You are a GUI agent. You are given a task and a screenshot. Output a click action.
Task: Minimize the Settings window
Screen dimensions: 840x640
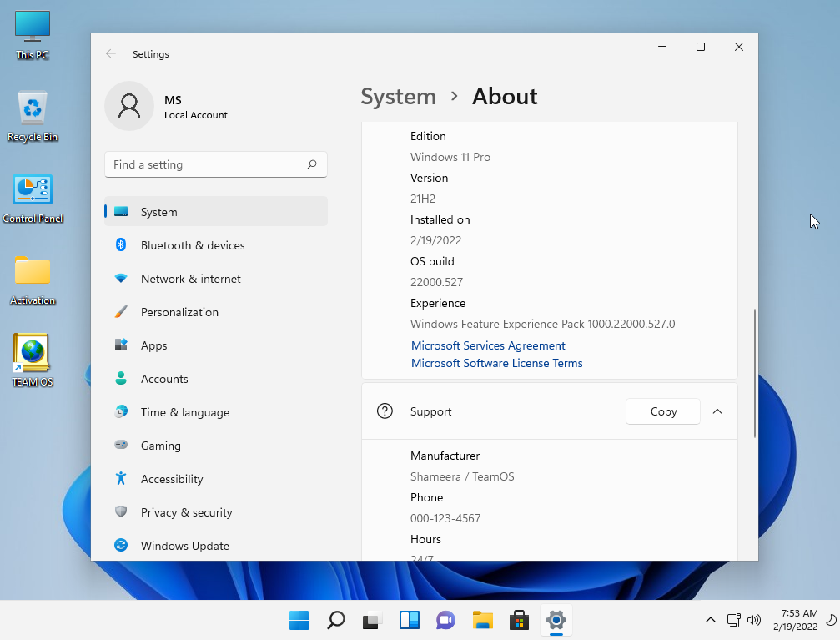[662, 47]
